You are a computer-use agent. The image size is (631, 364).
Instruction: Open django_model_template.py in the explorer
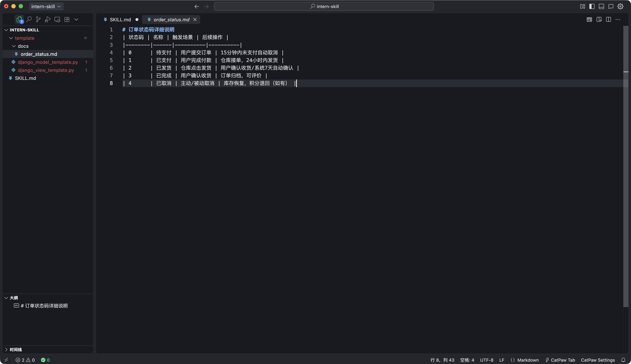(x=48, y=62)
